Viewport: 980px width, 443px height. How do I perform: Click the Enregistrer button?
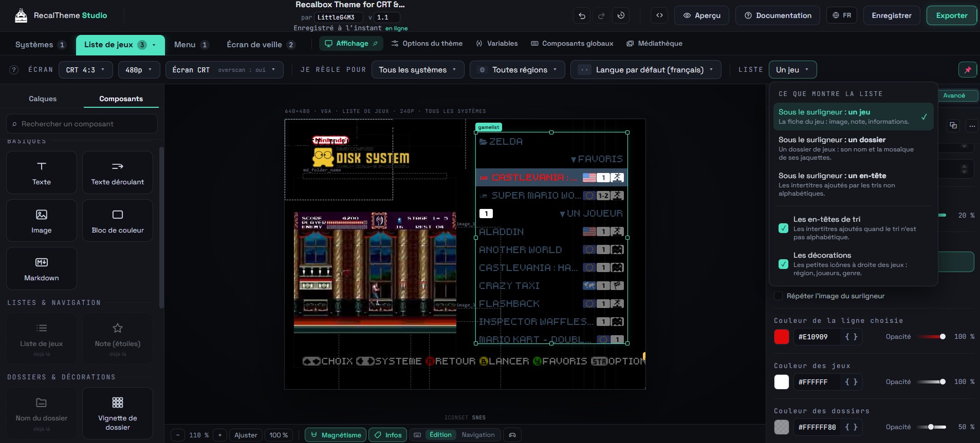click(x=892, y=16)
